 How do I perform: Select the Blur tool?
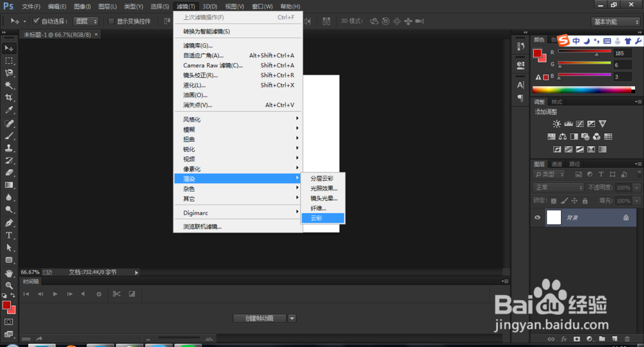(x=8, y=198)
